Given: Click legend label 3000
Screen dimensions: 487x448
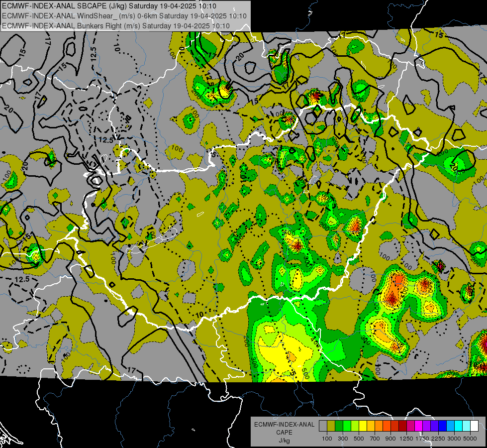Looking at the screenshot, I should click(454, 439).
